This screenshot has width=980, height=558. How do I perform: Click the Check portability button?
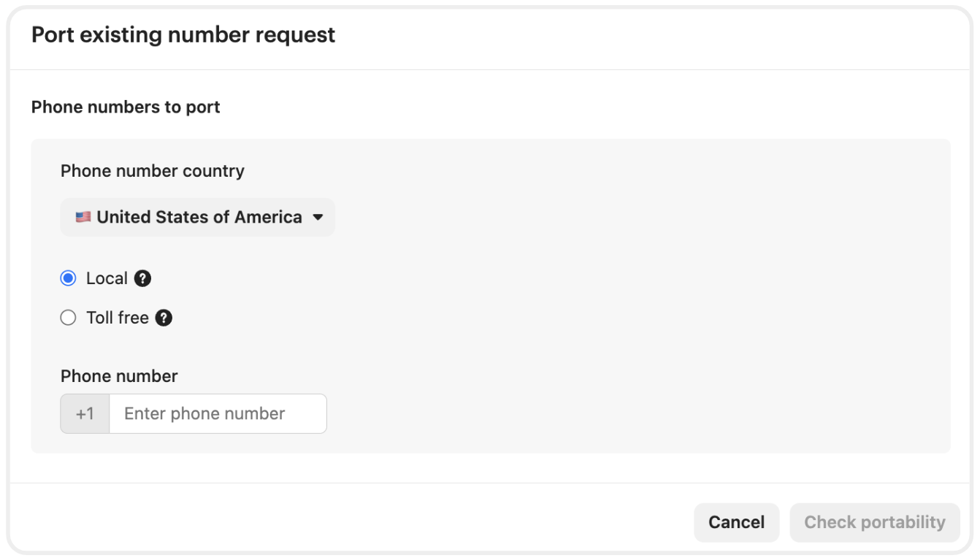coord(874,522)
